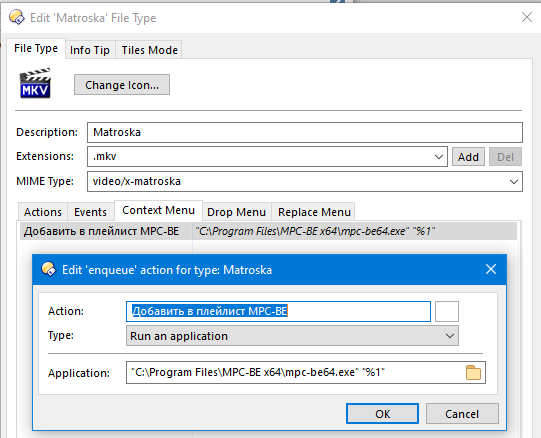Switch to the Actions tab
The image size is (541, 438).
click(x=43, y=212)
